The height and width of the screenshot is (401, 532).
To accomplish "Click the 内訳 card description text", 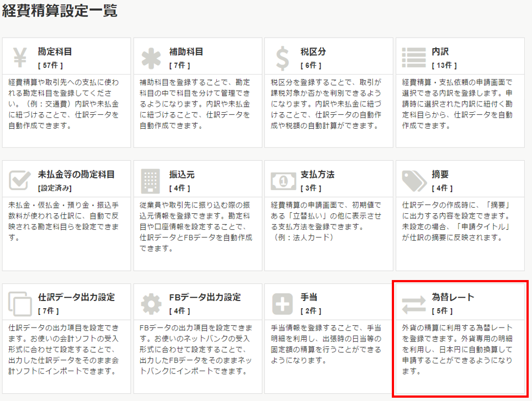I will (x=459, y=103).
